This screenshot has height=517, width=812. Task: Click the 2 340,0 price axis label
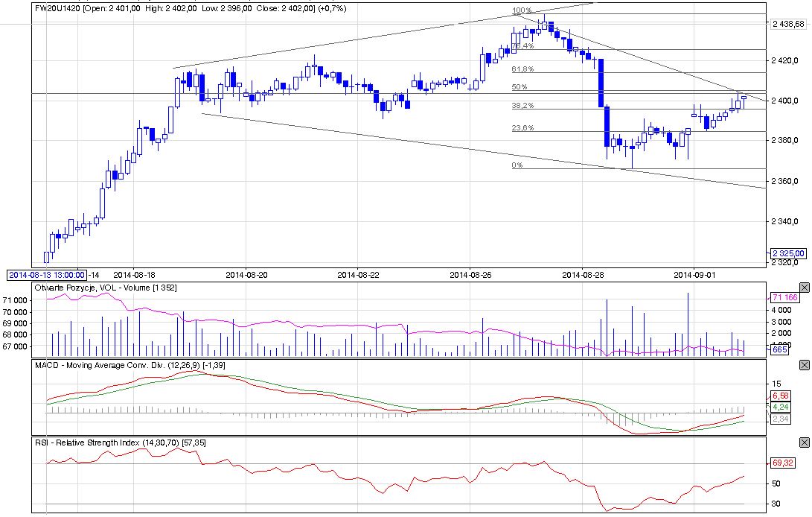(784, 221)
